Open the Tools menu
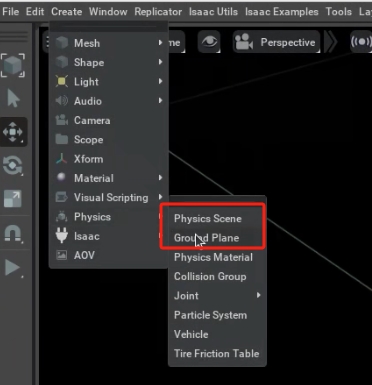 [339, 12]
